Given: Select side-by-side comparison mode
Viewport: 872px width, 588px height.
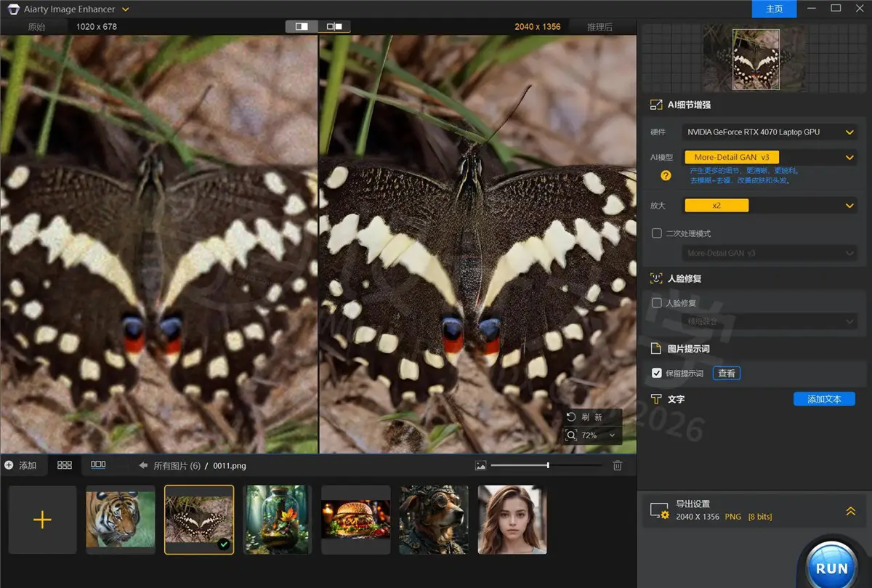Looking at the screenshot, I should [x=334, y=27].
